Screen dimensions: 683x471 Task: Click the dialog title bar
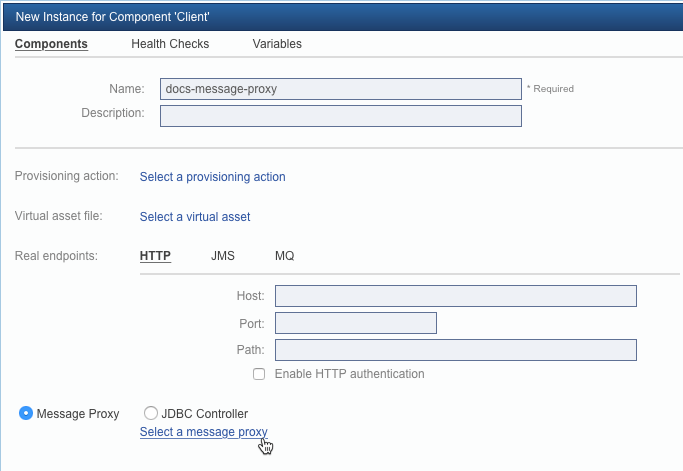(x=343, y=17)
